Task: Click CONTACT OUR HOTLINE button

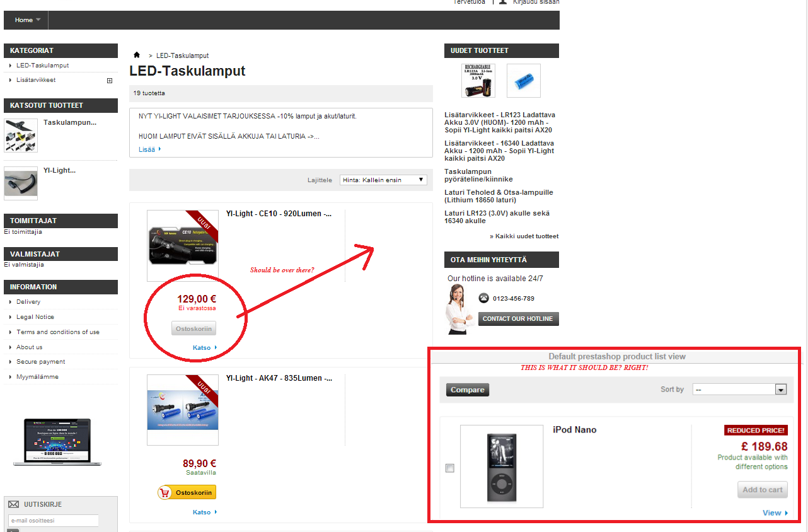Action: 518,319
